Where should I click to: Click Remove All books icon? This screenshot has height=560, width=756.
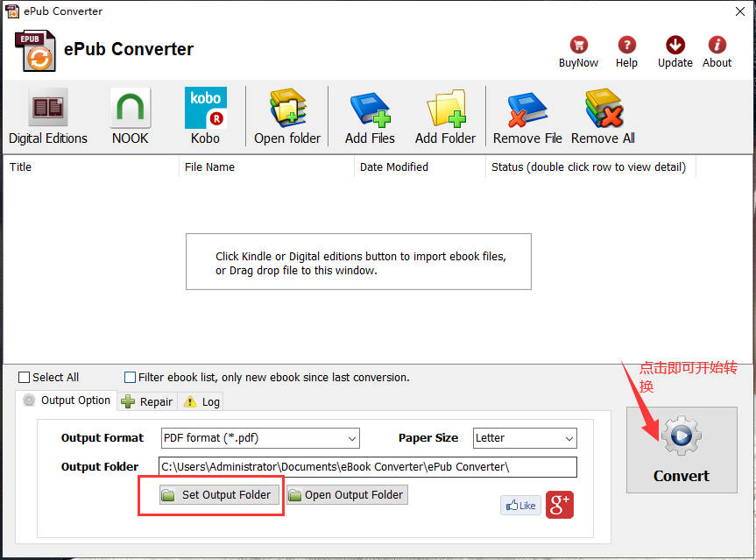coord(603,116)
